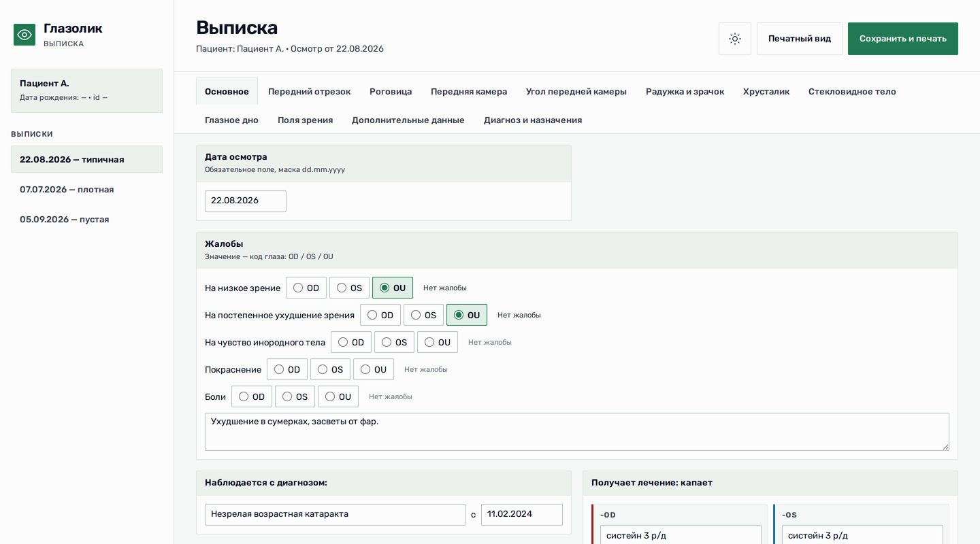Image resolution: width=980 pixels, height=544 pixels.
Task: Select OS for На чувство инородного тела
Action: [395, 342]
